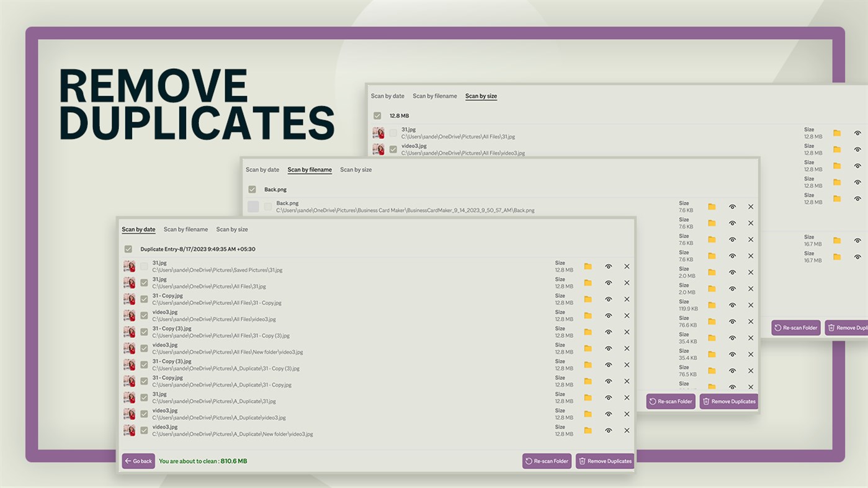This screenshot has width=868, height=488.
Task: Check the Duplicate Entry-8/17/2023 master checkbox
Action: [128, 249]
